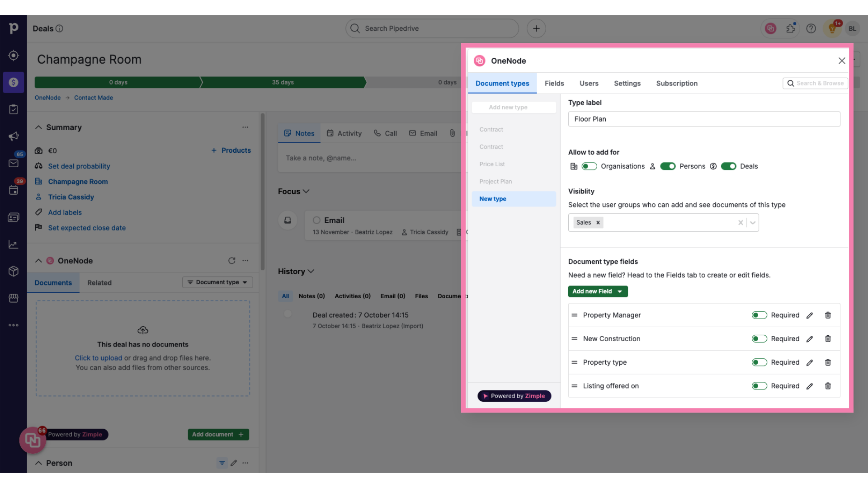Click the Add document button

pyautogui.click(x=218, y=434)
